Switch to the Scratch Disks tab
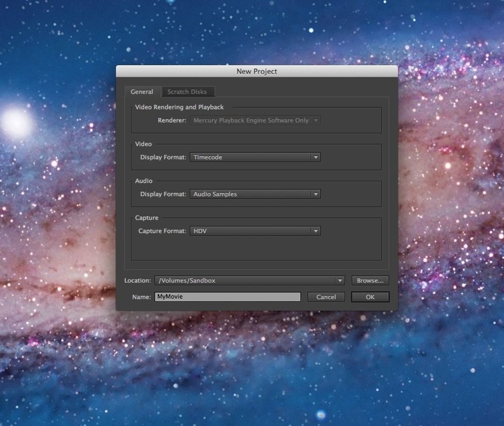Viewport: 504px width, 426px height. tap(187, 92)
